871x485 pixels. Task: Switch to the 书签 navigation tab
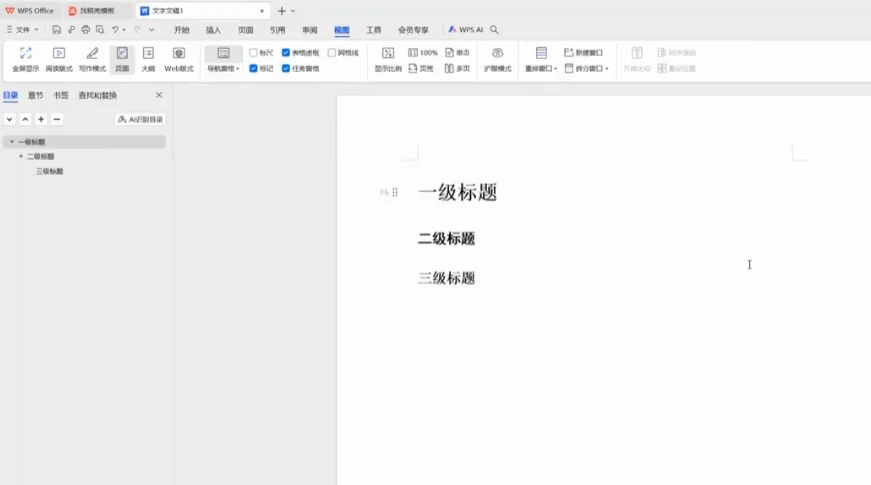coord(61,96)
